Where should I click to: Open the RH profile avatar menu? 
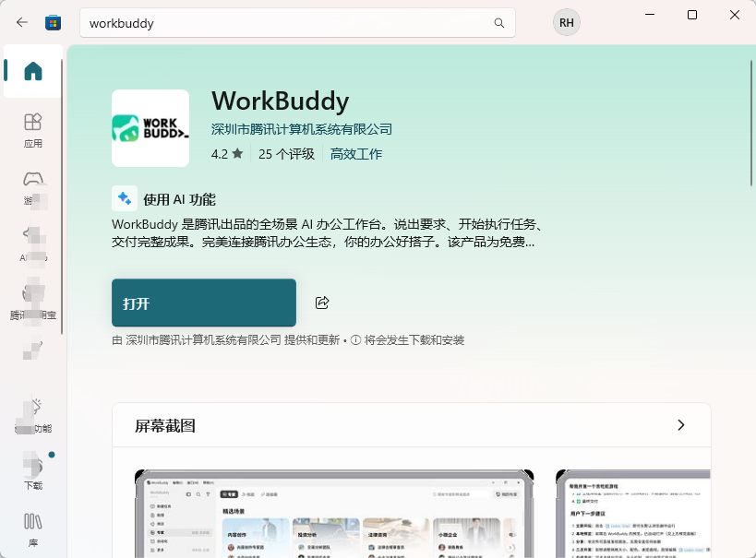(567, 23)
